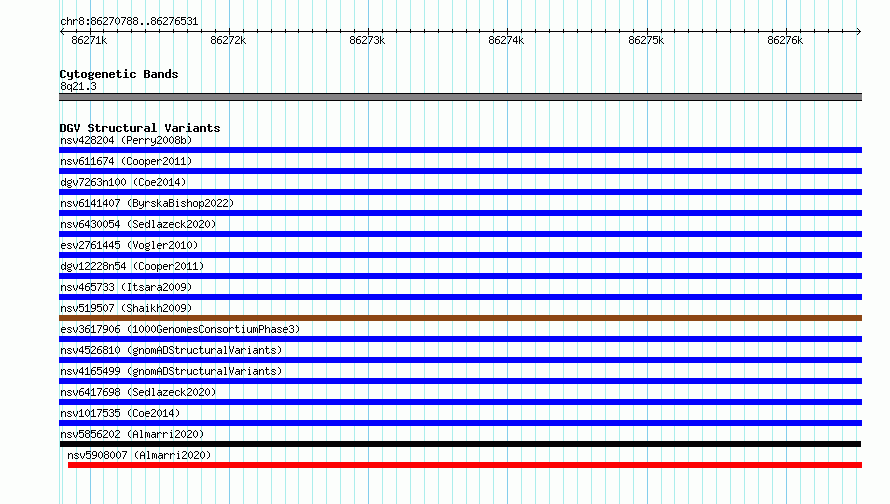This screenshot has width=890, height=504.
Task: Click nsv4165499 (gnomADStructuralVariants) label
Action: pos(171,371)
